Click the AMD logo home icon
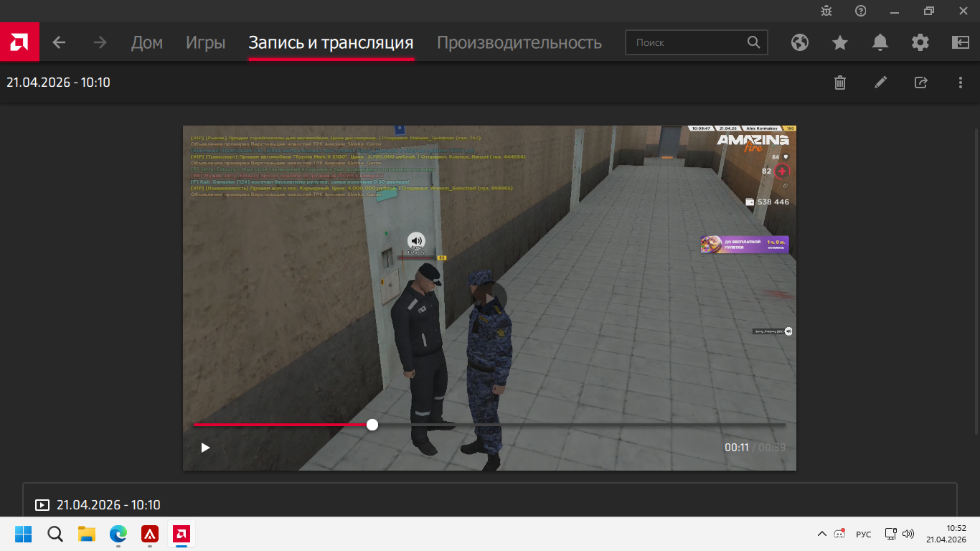 [19, 42]
